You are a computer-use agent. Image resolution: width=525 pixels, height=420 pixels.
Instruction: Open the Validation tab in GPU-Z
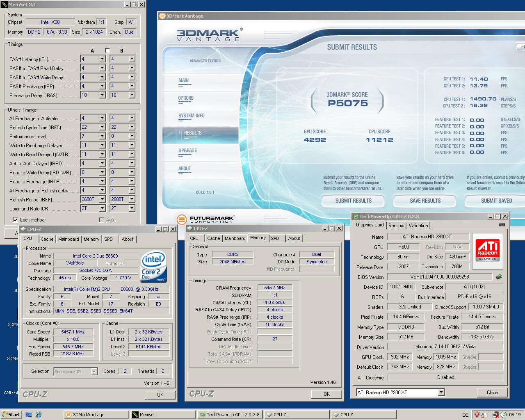pyautogui.click(x=418, y=225)
